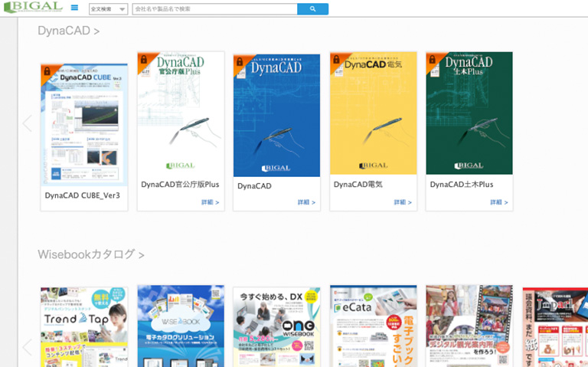Open the green DynaCAD土木Plus cover thumbnail
Viewport: 588px width, 367px height.
pos(469,113)
